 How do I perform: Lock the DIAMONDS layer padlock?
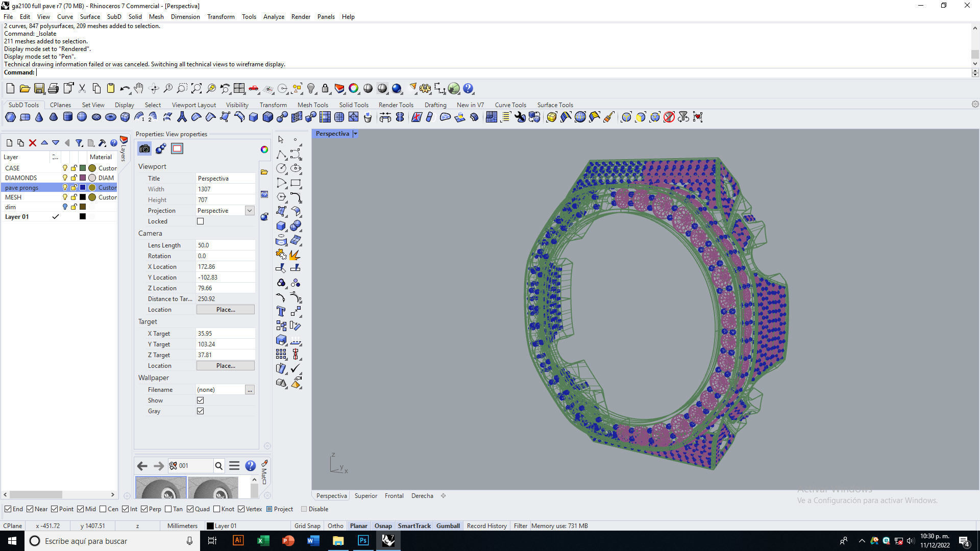click(x=74, y=178)
